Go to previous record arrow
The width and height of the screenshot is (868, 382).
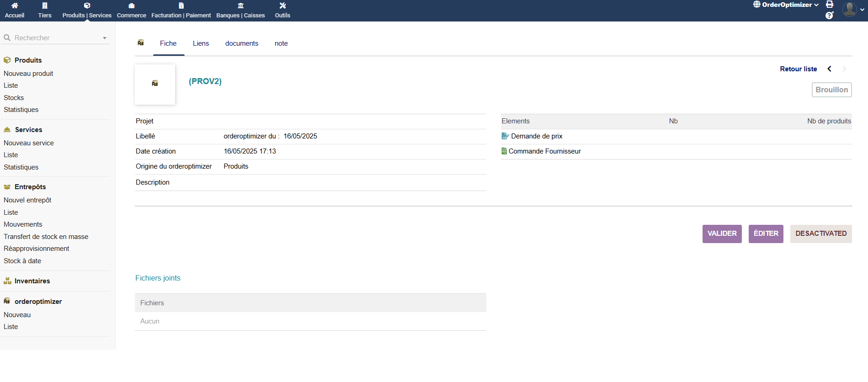click(829, 69)
